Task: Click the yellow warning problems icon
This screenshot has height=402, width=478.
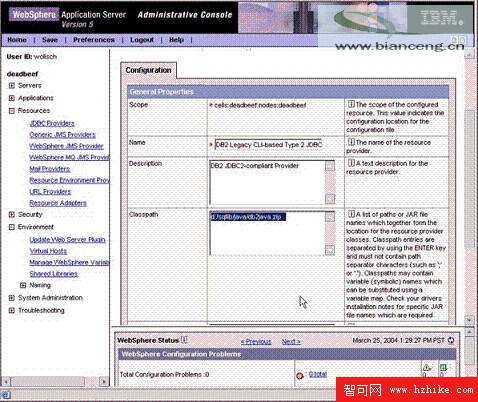Action: tap(426, 368)
